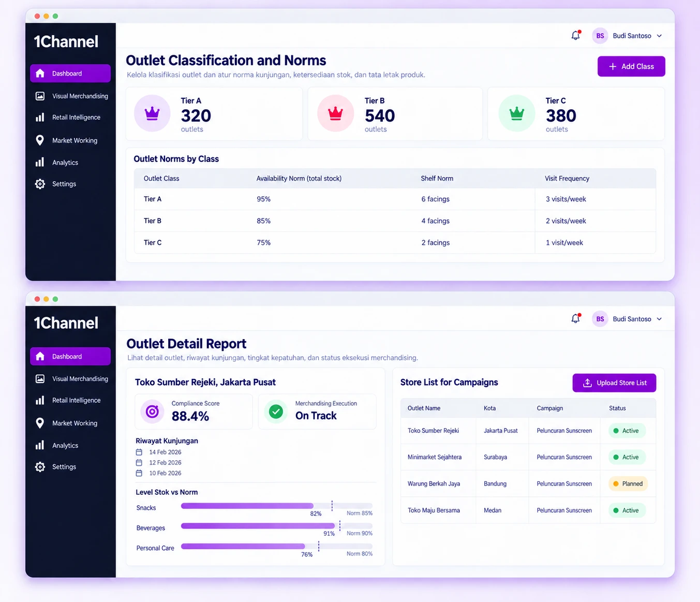This screenshot has width=700, height=602.
Task: Click Retail Intelligence icon in Outlet Detail Report window
Action: point(40,400)
